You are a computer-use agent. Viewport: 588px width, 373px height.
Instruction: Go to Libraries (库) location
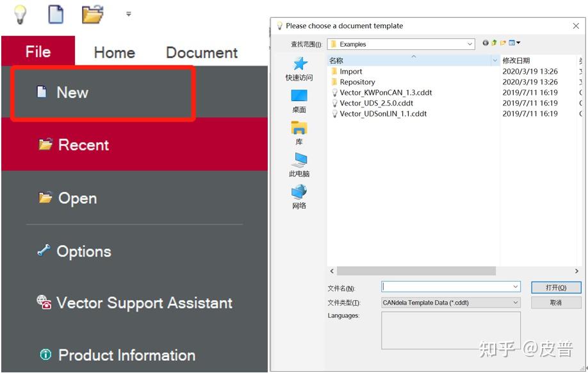[x=299, y=133]
